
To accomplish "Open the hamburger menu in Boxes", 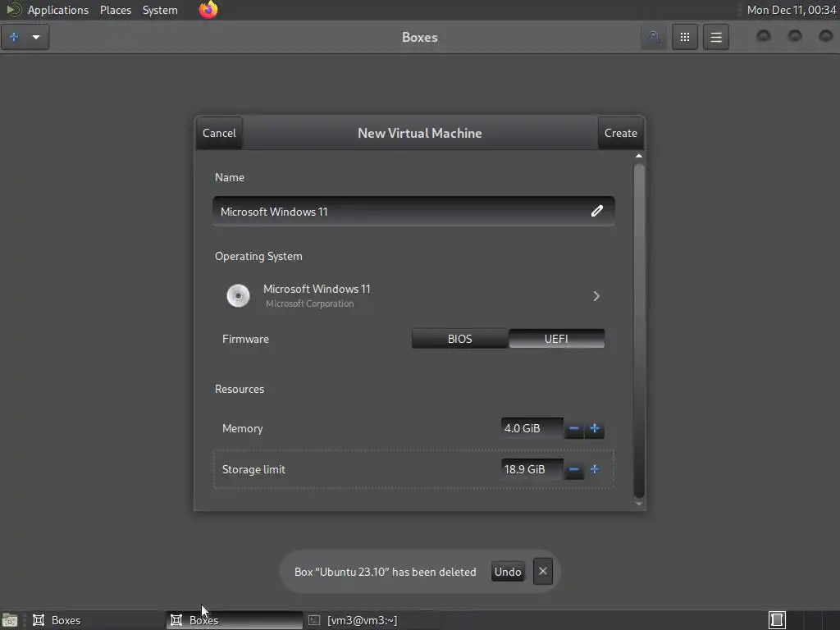I will tap(715, 37).
